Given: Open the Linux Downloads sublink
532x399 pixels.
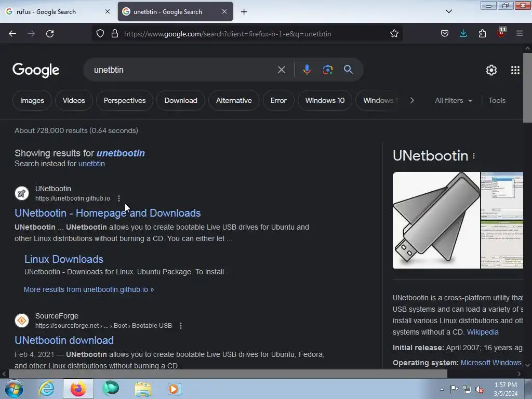Looking at the screenshot, I should tap(64, 259).
